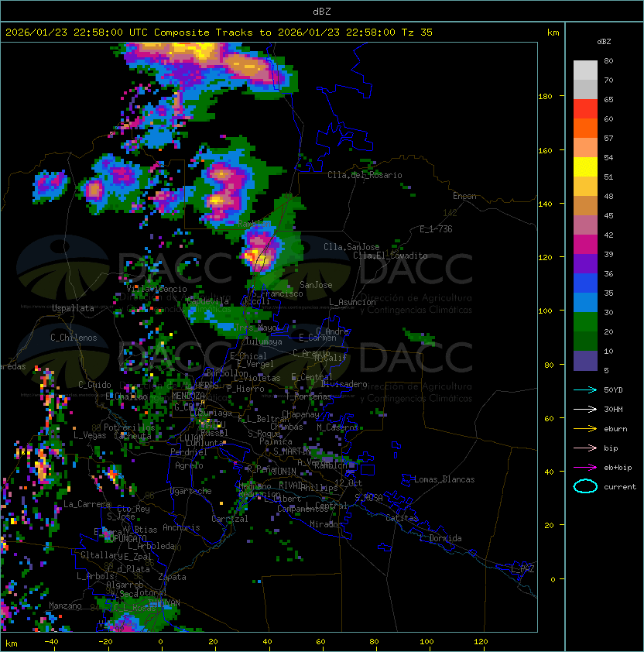Pick the gray-purple 5–10 dBZ swatch
The width and height of the screenshot is (644, 652).
[585, 361]
